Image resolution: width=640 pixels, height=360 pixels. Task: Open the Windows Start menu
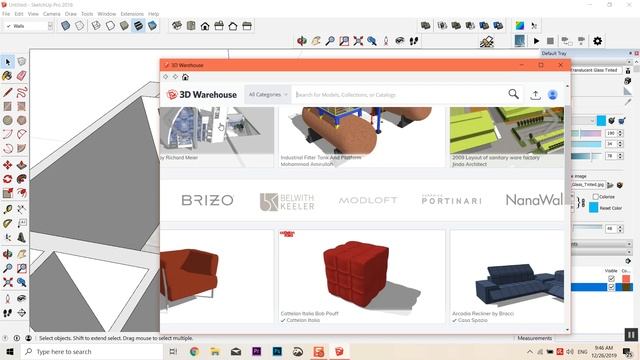tap(10, 351)
